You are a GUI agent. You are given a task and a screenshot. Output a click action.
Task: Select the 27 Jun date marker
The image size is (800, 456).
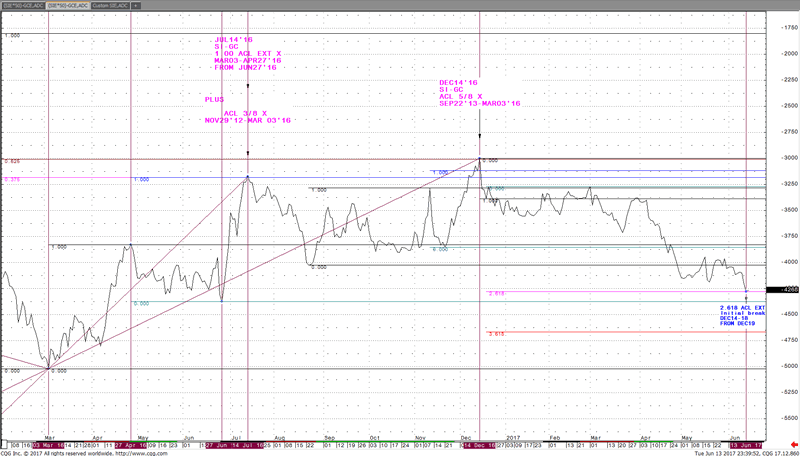(x=216, y=445)
